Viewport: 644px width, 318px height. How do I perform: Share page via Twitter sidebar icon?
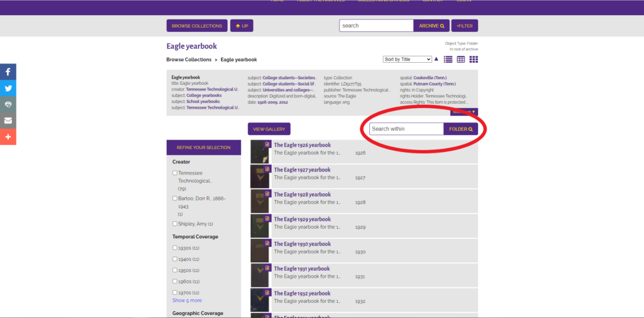[x=8, y=88]
